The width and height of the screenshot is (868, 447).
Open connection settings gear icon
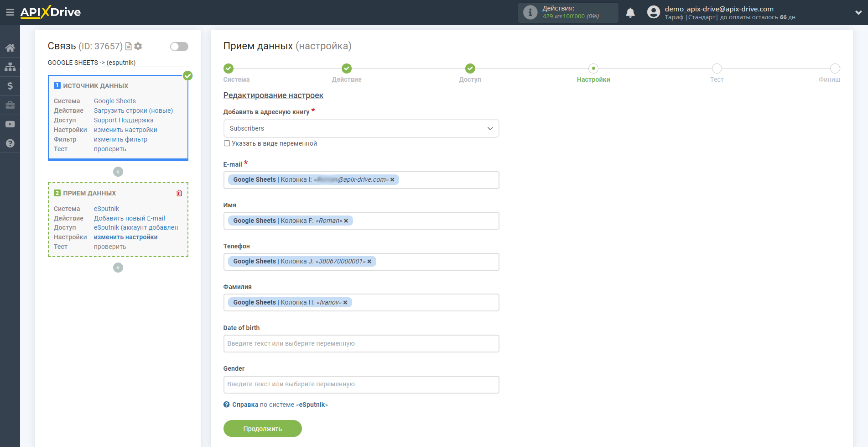[138, 46]
